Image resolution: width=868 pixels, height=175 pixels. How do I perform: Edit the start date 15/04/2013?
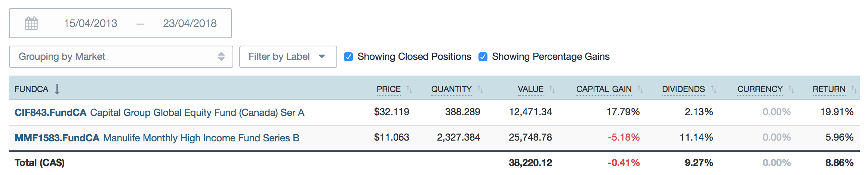pyautogui.click(x=90, y=23)
